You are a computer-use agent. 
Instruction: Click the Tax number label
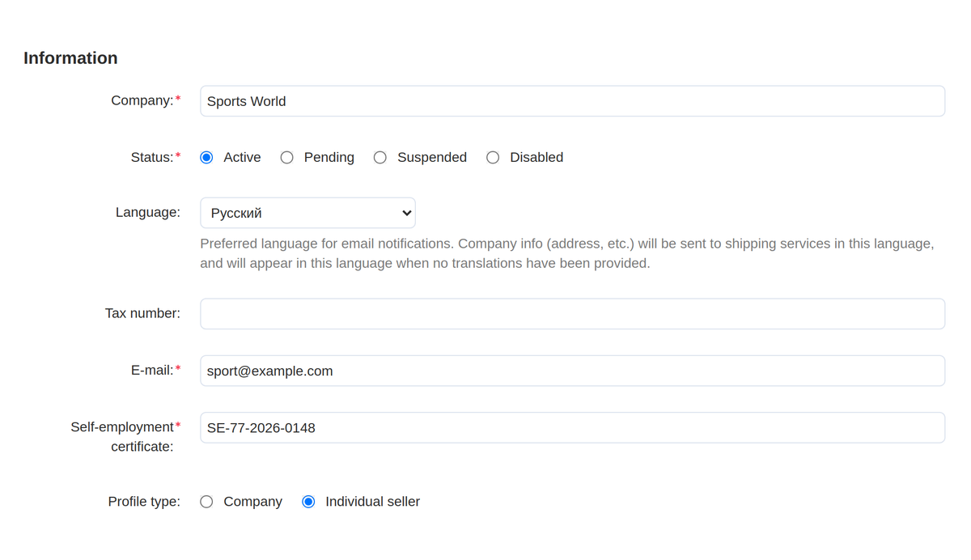pos(142,313)
